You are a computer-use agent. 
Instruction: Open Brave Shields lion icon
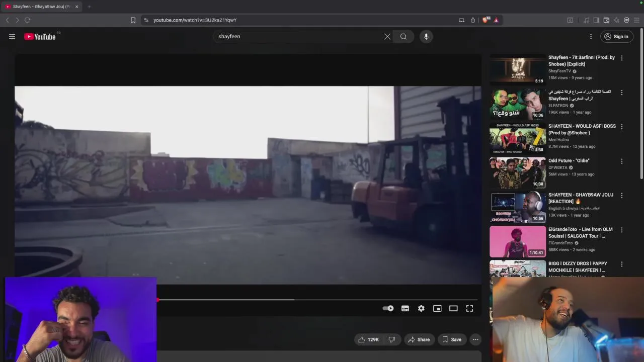click(x=485, y=20)
